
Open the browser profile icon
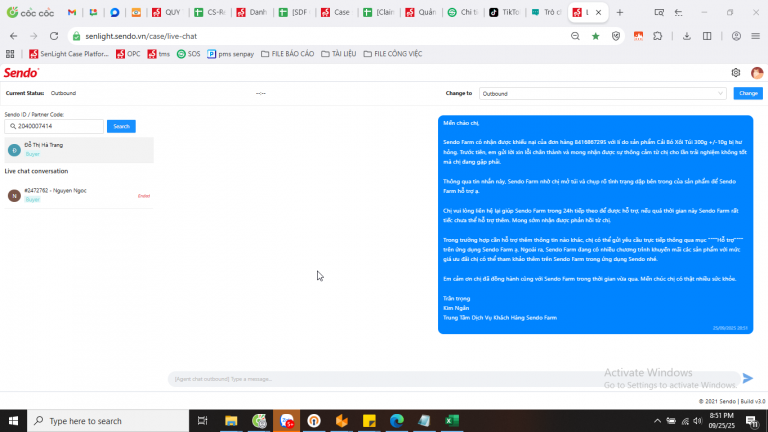(736, 36)
